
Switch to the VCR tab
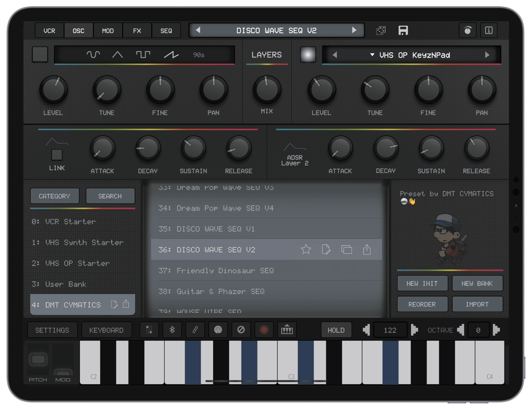(x=50, y=31)
